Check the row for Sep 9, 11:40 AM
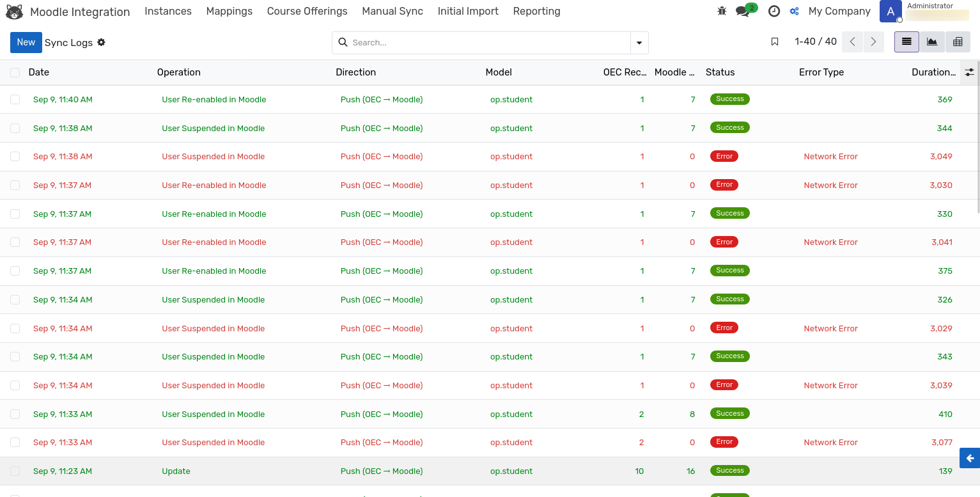 click(x=15, y=99)
